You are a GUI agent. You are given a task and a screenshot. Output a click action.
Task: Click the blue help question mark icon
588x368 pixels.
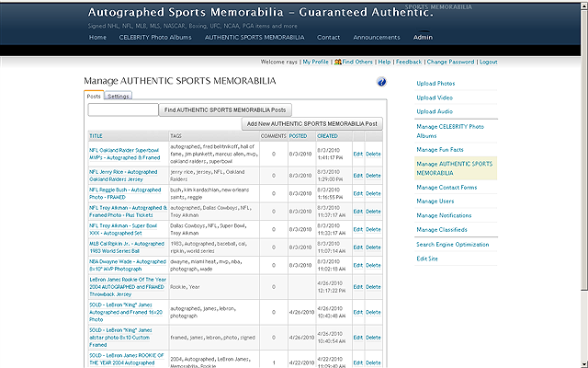[x=381, y=82]
